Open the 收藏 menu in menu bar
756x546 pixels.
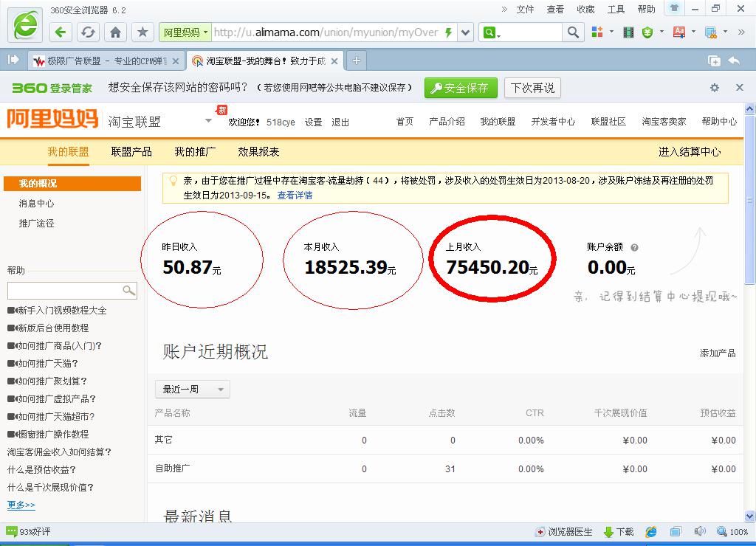click(x=585, y=9)
